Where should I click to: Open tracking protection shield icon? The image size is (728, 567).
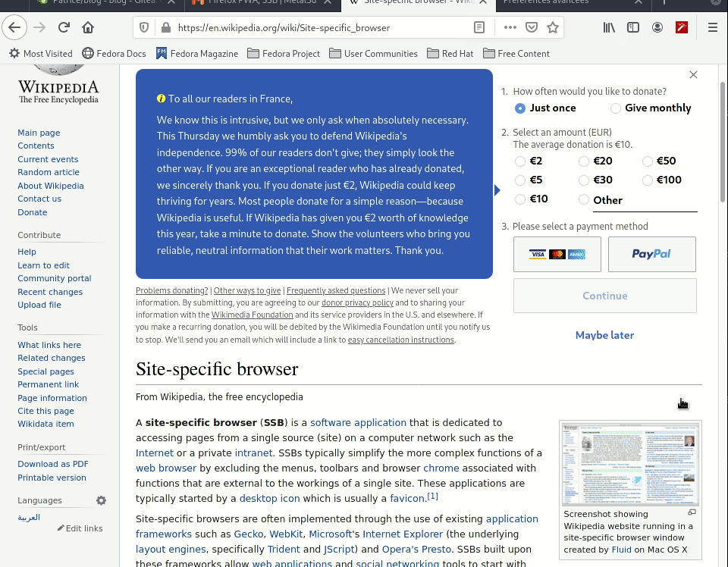(x=144, y=28)
